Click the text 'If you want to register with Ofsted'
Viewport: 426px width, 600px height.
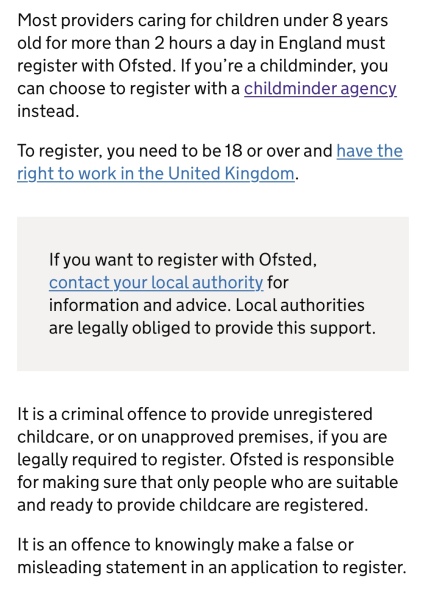click(182, 260)
